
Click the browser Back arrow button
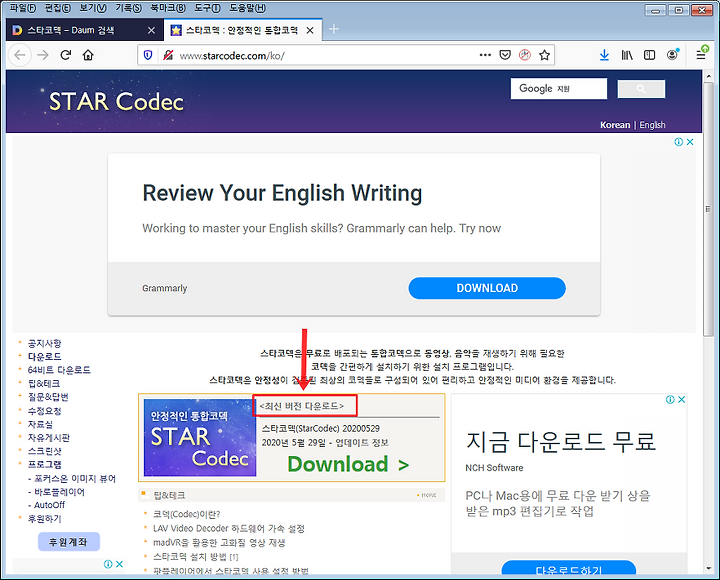point(19,55)
